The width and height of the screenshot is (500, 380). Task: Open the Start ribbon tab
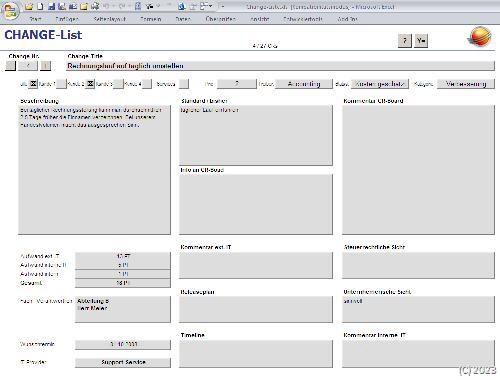coord(35,19)
